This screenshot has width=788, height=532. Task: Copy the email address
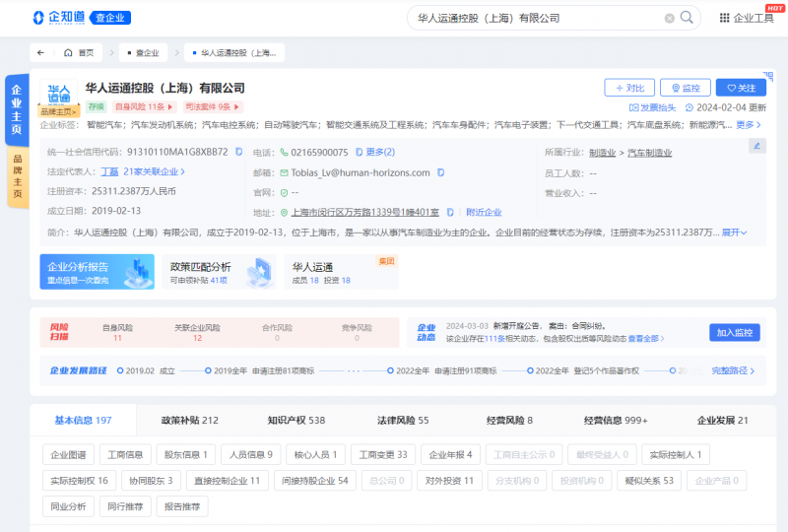point(440,172)
